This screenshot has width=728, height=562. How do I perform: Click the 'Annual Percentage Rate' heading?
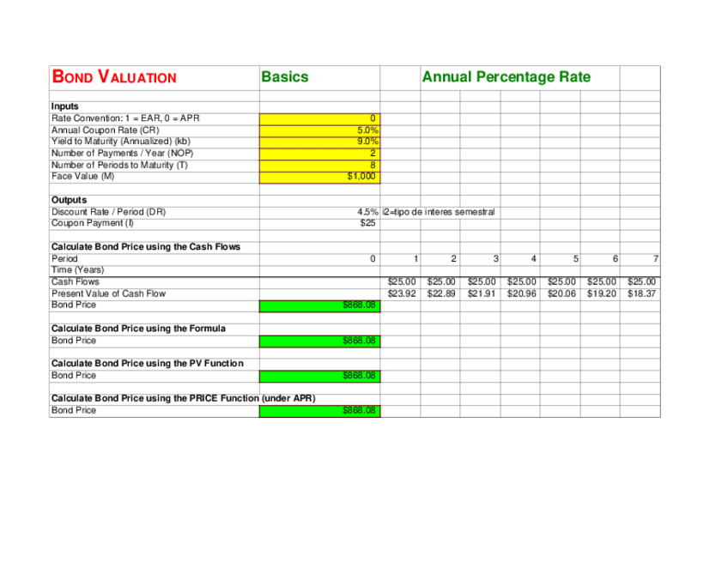tap(506, 77)
